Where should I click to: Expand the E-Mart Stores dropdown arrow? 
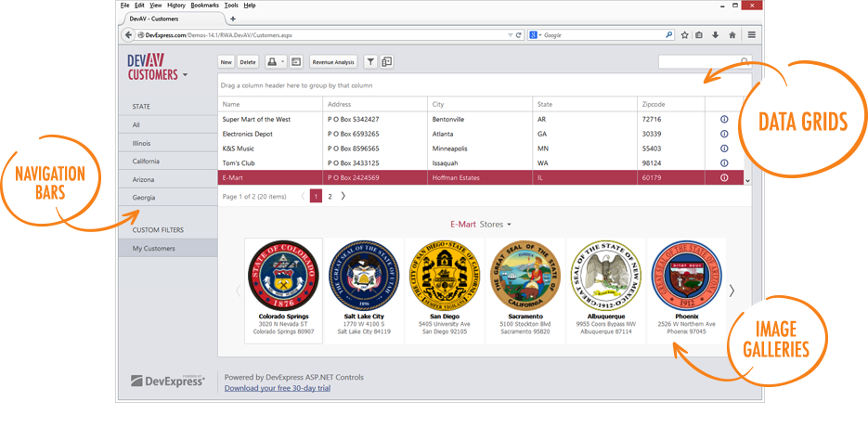[509, 225]
